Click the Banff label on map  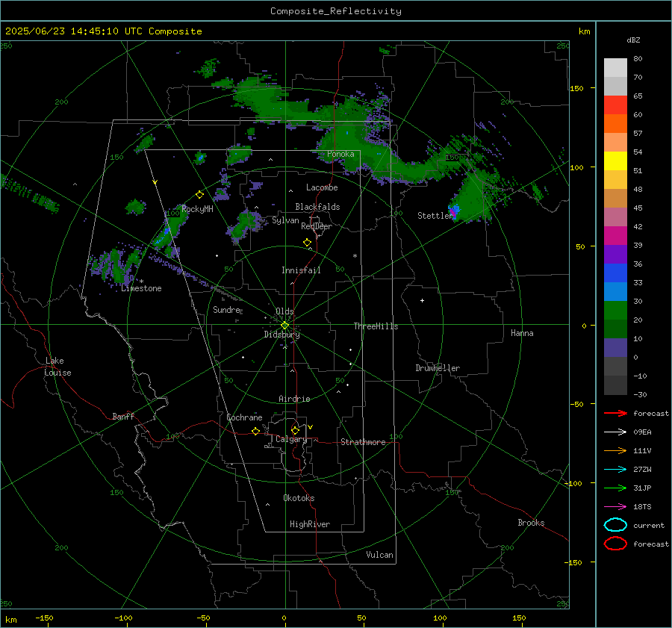click(123, 416)
